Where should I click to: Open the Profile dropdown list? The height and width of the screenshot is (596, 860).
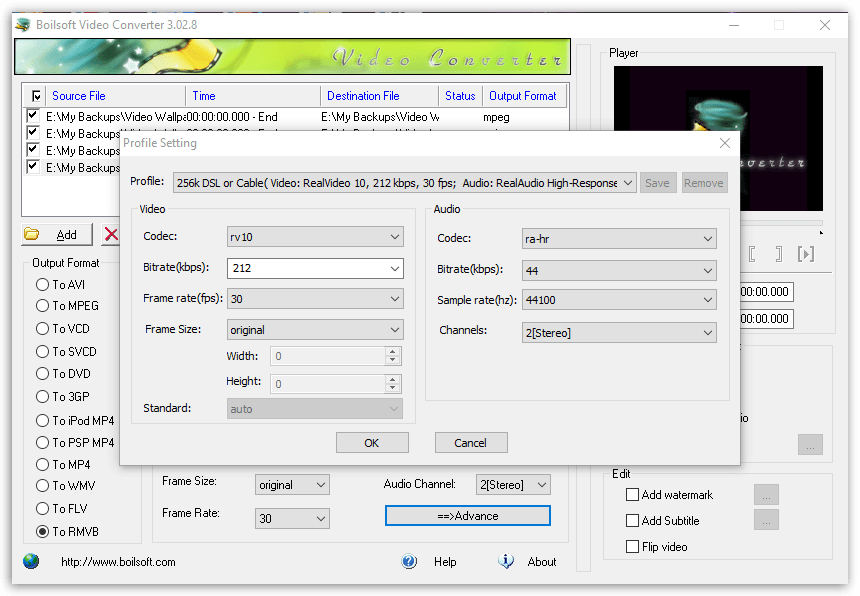point(626,182)
